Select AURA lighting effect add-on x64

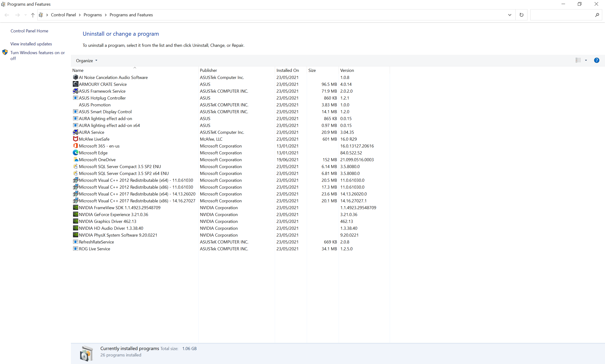pos(109,125)
